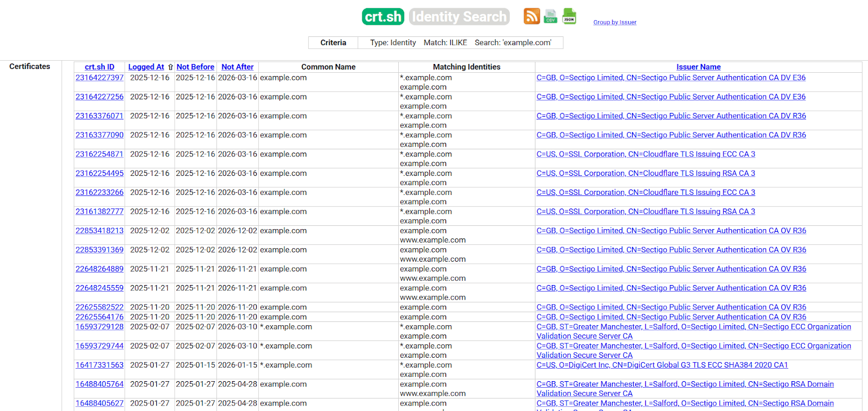Open certificate 22853391369
The width and height of the screenshot is (868, 411).
(x=99, y=250)
